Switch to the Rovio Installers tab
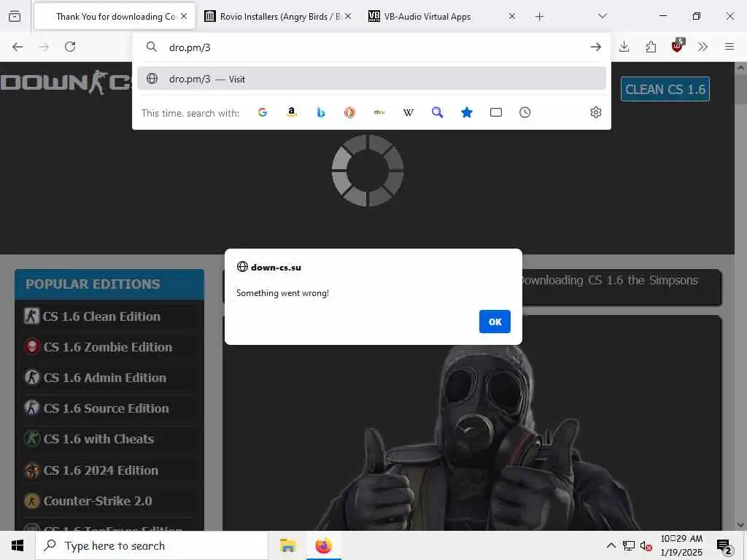 tap(279, 17)
